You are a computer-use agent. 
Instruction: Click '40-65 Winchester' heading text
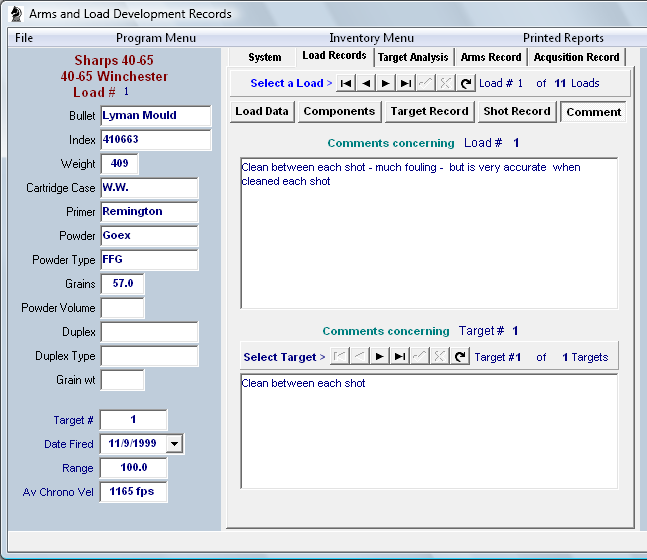[114, 77]
